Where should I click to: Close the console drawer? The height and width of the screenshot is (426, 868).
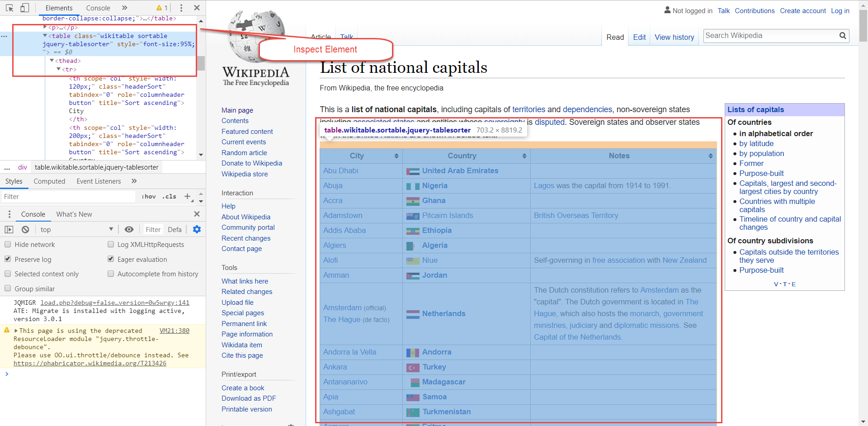coord(197,214)
